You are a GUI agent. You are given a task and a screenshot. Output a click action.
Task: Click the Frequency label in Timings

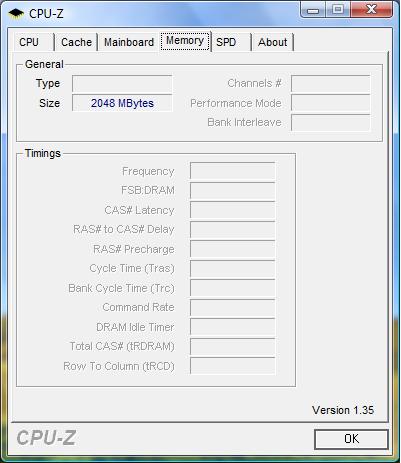click(x=148, y=171)
